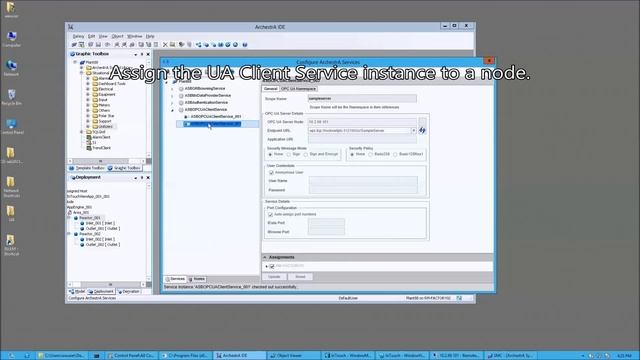Click the Update button
The width and height of the screenshot is (640, 360).
tap(274, 277)
